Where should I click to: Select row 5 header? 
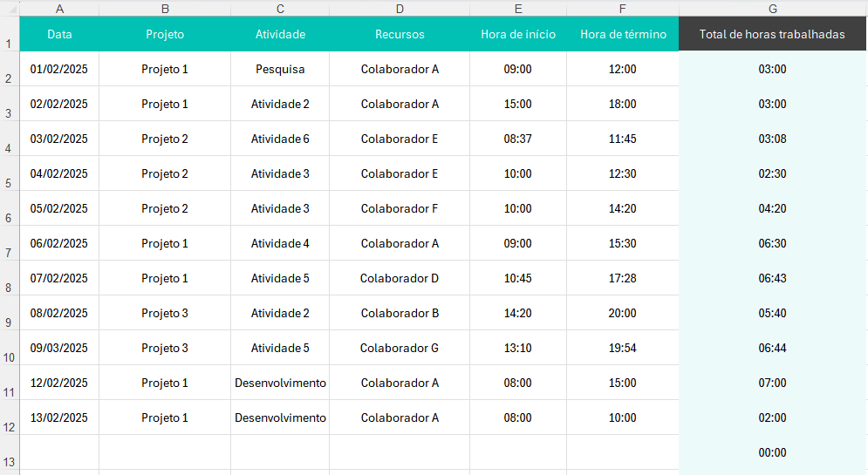9,173
